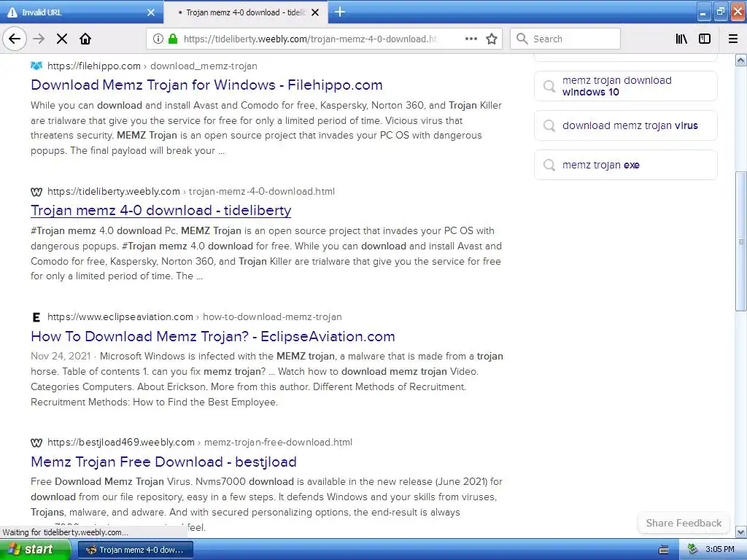Open How To Download Memz Trojan? result
The width and height of the screenshot is (747, 560).
pyautogui.click(x=213, y=336)
